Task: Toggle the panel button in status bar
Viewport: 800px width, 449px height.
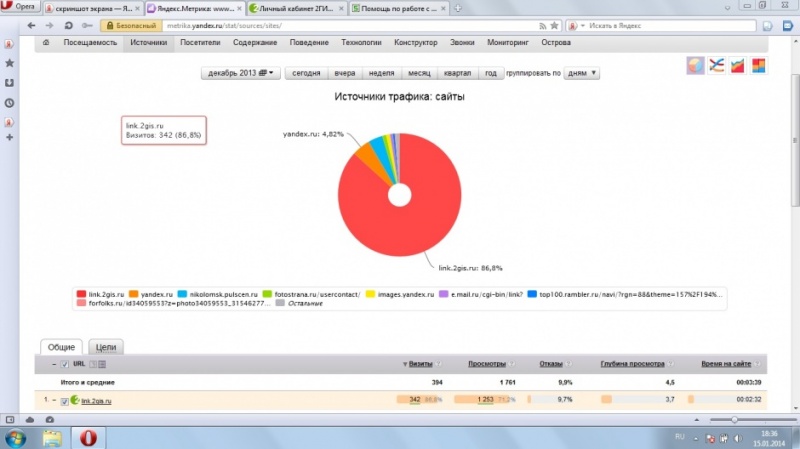Action: coord(10,420)
